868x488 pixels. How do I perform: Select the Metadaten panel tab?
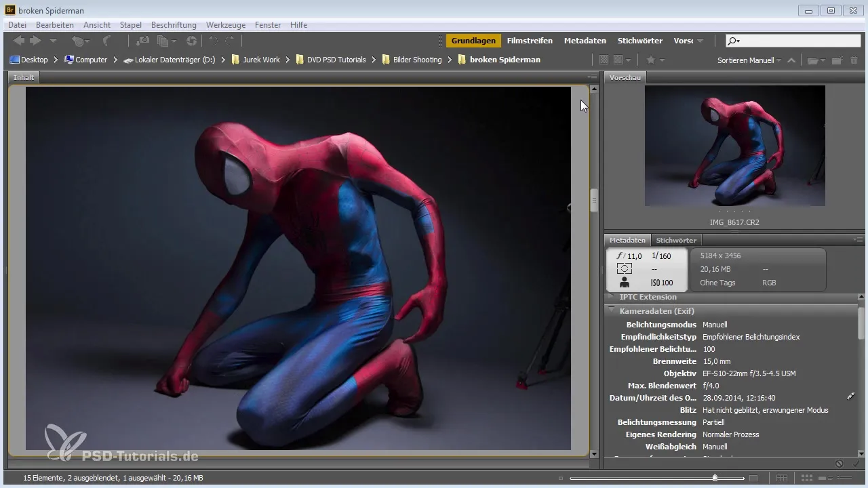click(x=627, y=240)
